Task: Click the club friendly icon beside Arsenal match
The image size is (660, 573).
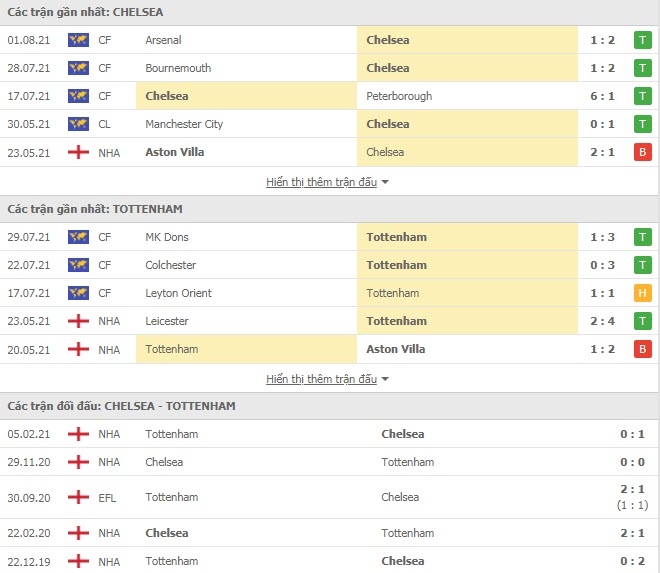Action: pos(78,40)
